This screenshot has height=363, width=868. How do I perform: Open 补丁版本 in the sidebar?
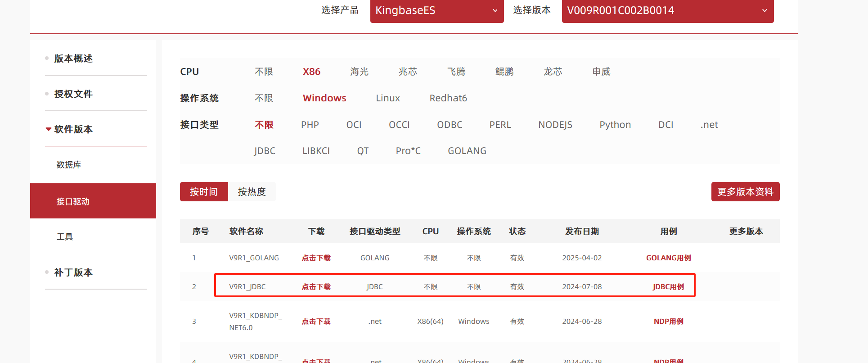73,272
